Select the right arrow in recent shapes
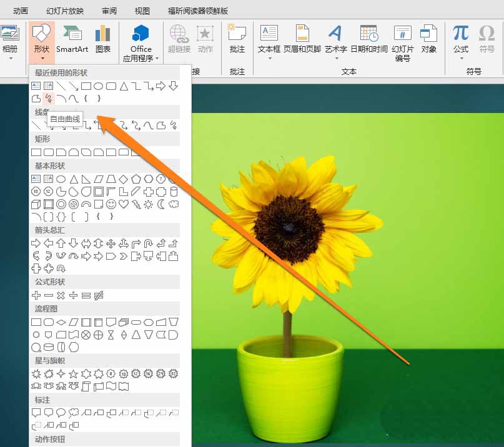 (x=161, y=86)
